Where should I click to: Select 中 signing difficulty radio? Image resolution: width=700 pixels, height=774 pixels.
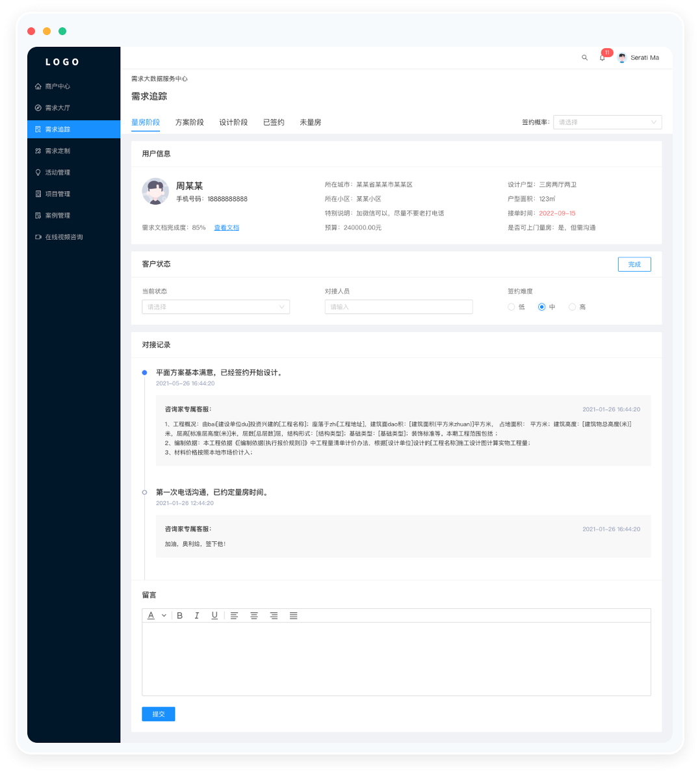pos(541,307)
